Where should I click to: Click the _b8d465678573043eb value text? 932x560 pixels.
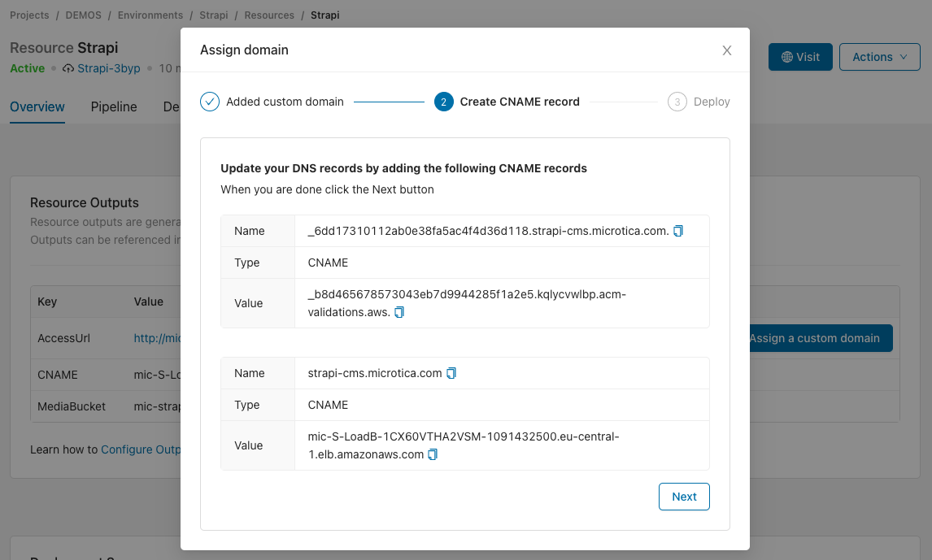coord(467,303)
